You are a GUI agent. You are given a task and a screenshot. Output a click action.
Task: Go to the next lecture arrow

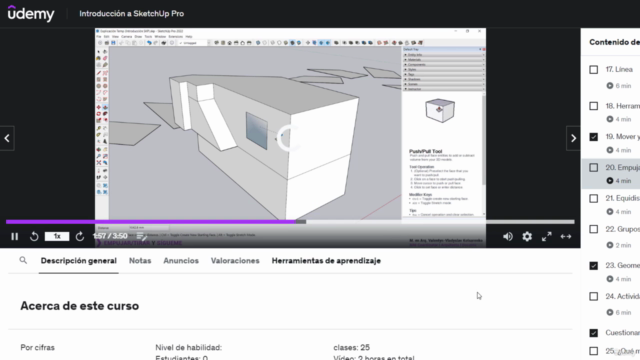tap(573, 138)
